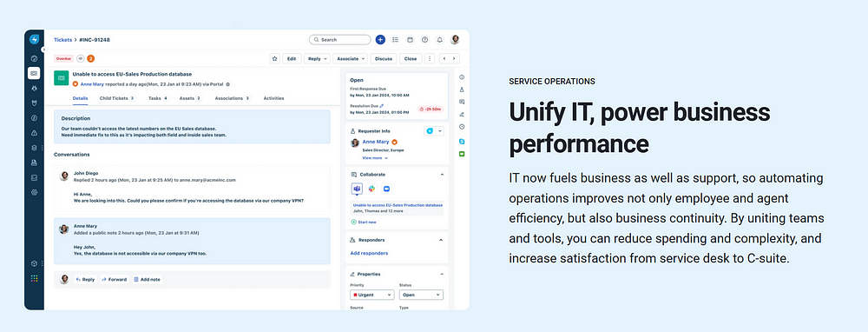Screen dimensions: 868x332
Task: Open the three-dot more actions menu
Action: (431, 58)
